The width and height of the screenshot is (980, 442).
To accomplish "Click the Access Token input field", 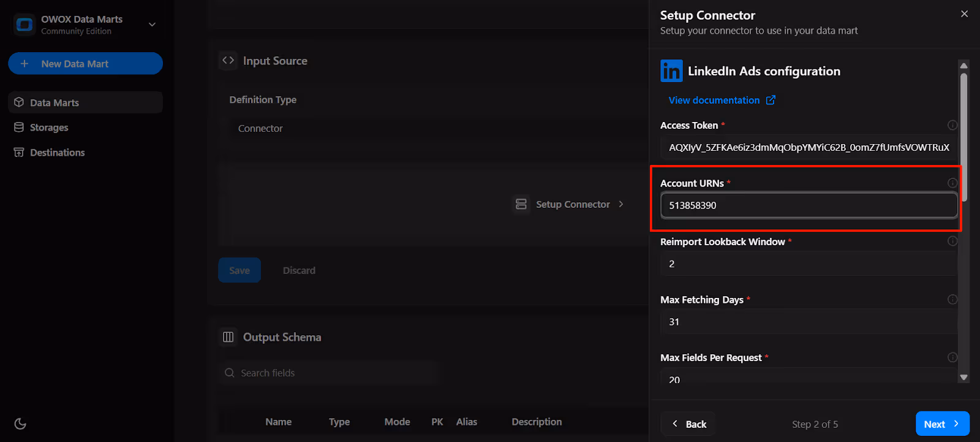I will (809, 147).
